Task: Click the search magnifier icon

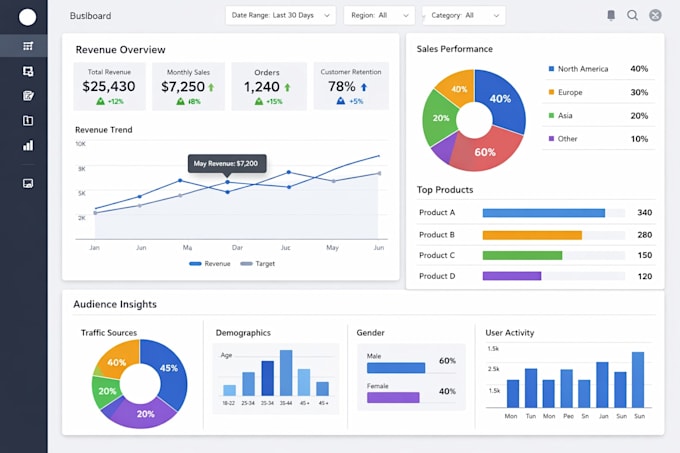Action: click(x=633, y=15)
